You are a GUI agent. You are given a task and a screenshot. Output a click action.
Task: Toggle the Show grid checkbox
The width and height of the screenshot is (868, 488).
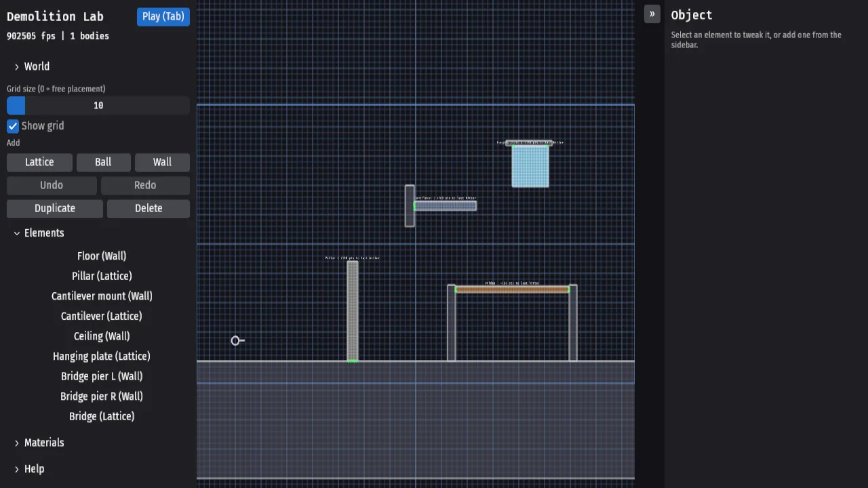pyautogui.click(x=13, y=126)
